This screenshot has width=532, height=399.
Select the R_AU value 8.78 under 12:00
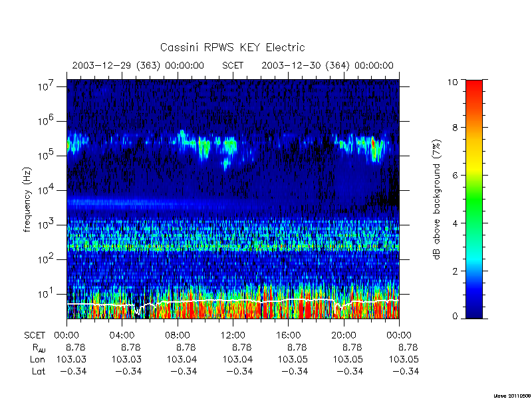coord(241,347)
